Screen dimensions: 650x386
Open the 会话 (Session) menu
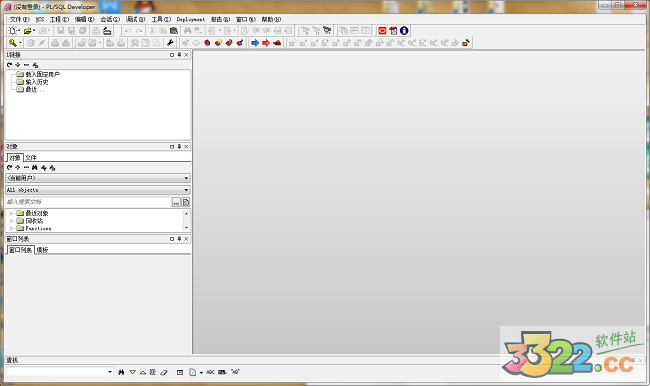click(110, 19)
